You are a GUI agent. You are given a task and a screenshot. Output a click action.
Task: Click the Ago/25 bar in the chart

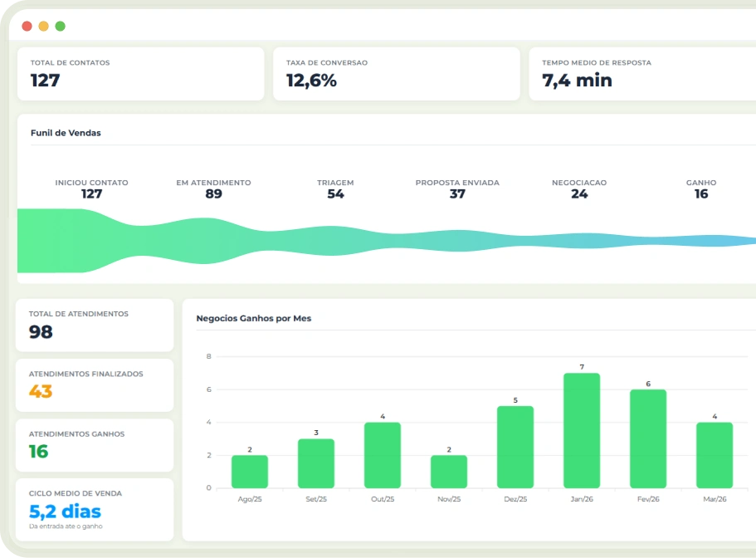click(250, 471)
